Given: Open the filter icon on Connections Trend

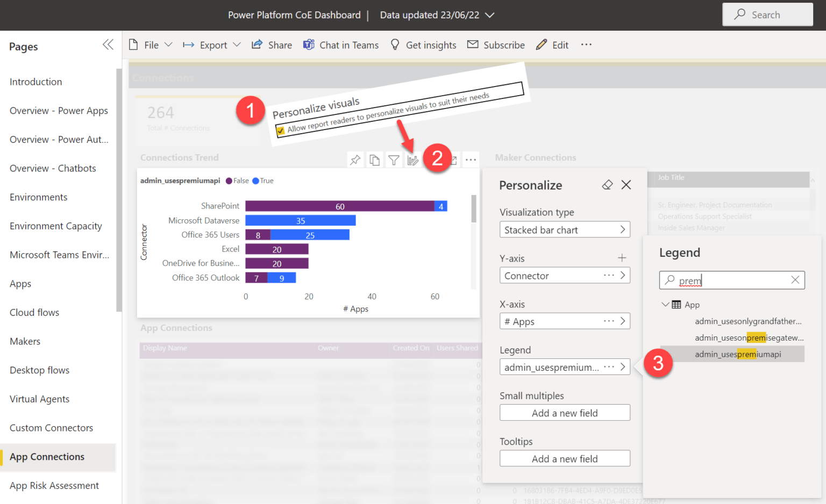Looking at the screenshot, I should click(x=394, y=159).
